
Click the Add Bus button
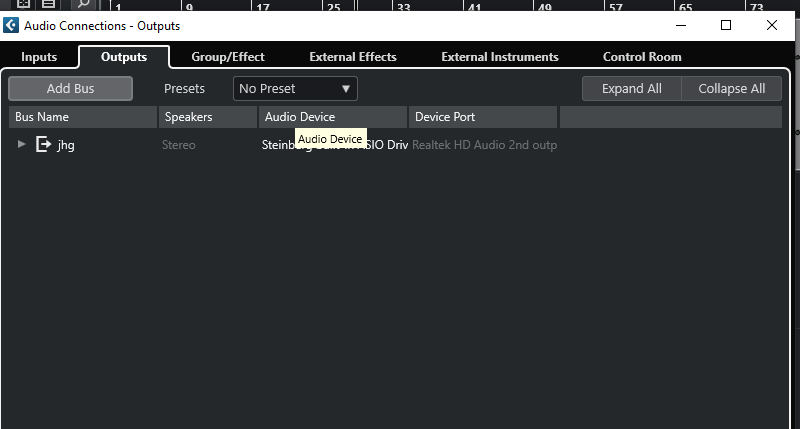70,88
